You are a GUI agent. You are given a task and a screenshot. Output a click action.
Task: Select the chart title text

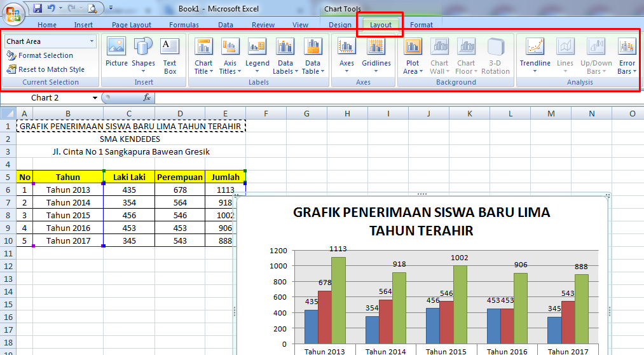pos(421,221)
